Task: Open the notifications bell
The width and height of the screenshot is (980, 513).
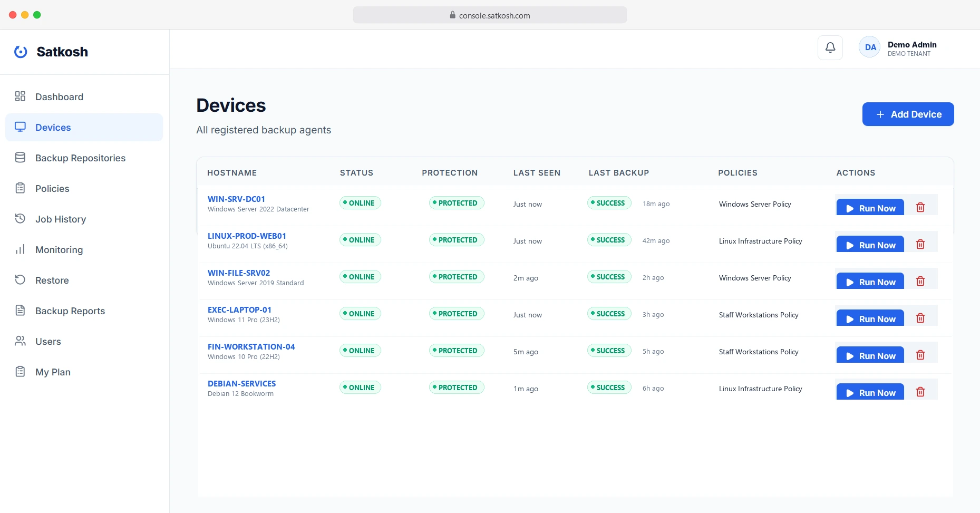Action: (x=830, y=47)
